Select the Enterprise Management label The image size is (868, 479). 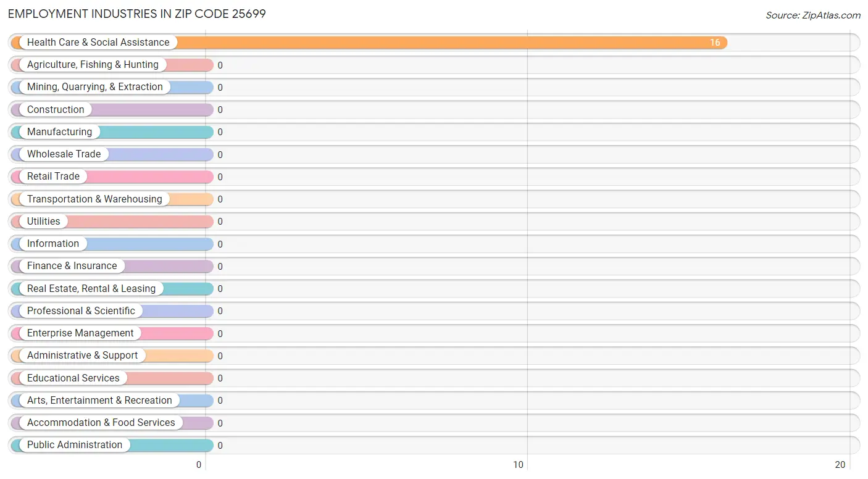pos(80,333)
